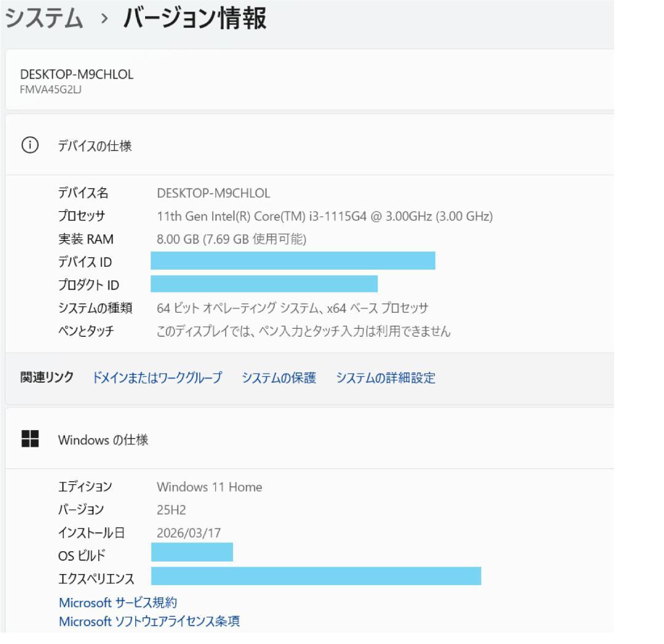The height and width of the screenshot is (644, 664).
Task: Open the Microsoft ソフトウェアライセンス条項 link
Action: click(149, 621)
